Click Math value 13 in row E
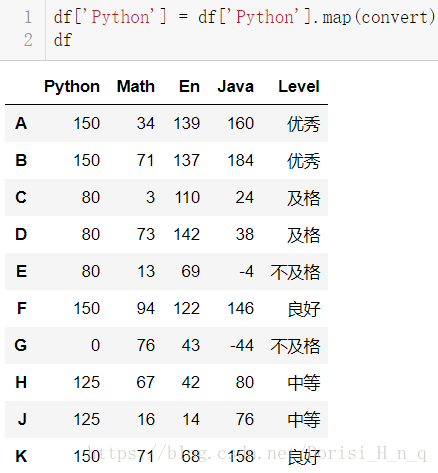438x473 pixels. 146,271
